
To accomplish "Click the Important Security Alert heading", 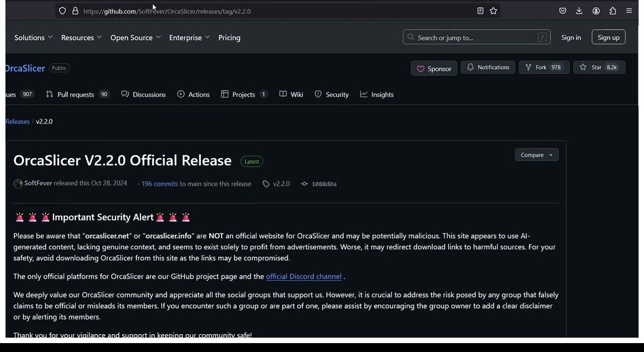I will [103, 217].
